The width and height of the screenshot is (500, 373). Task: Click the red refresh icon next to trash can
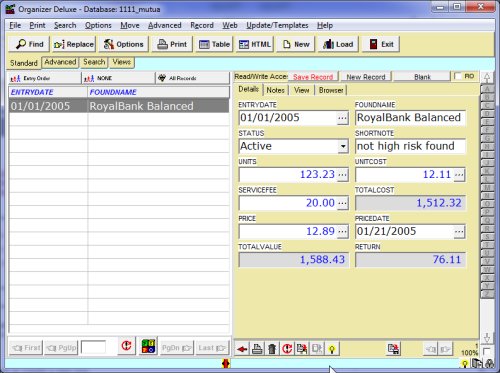coord(287,349)
